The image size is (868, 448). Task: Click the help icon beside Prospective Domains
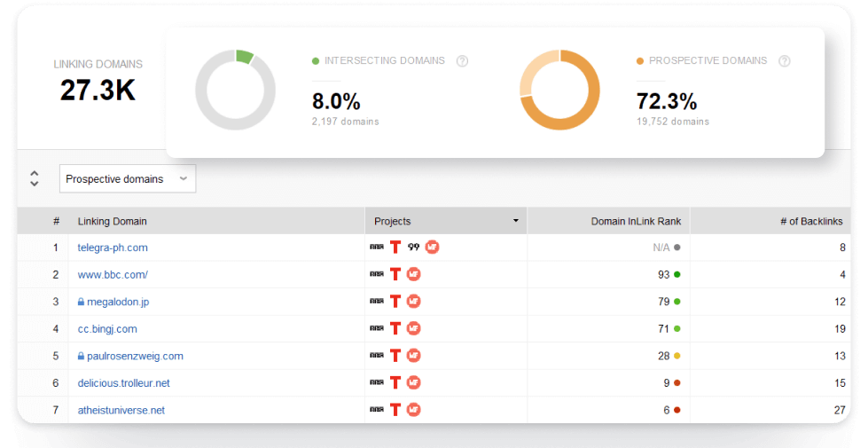(x=784, y=61)
